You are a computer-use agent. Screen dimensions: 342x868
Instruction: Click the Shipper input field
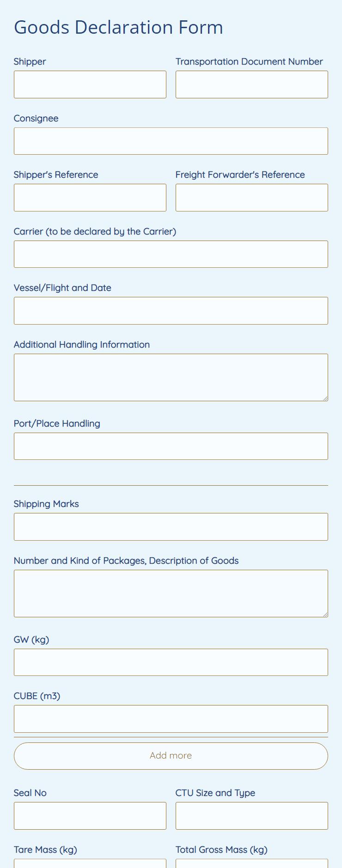pyautogui.click(x=90, y=84)
